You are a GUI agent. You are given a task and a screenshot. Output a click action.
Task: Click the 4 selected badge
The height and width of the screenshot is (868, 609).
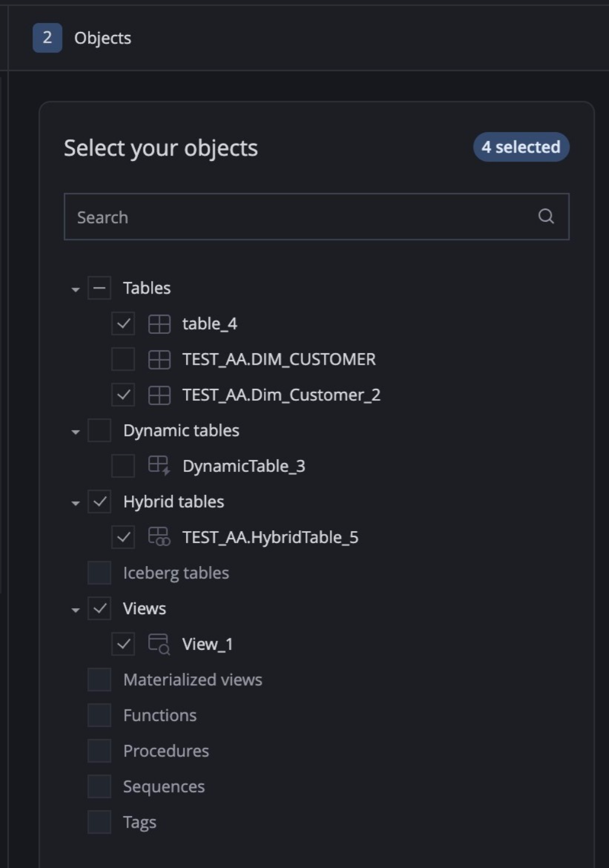[521, 147]
